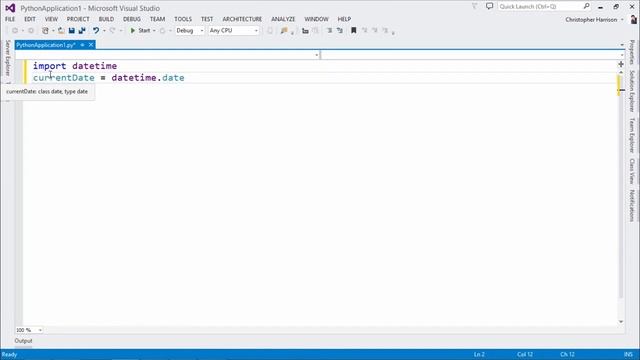Open the Start button dropdown arrow
The height and width of the screenshot is (360, 640).
point(154,31)
